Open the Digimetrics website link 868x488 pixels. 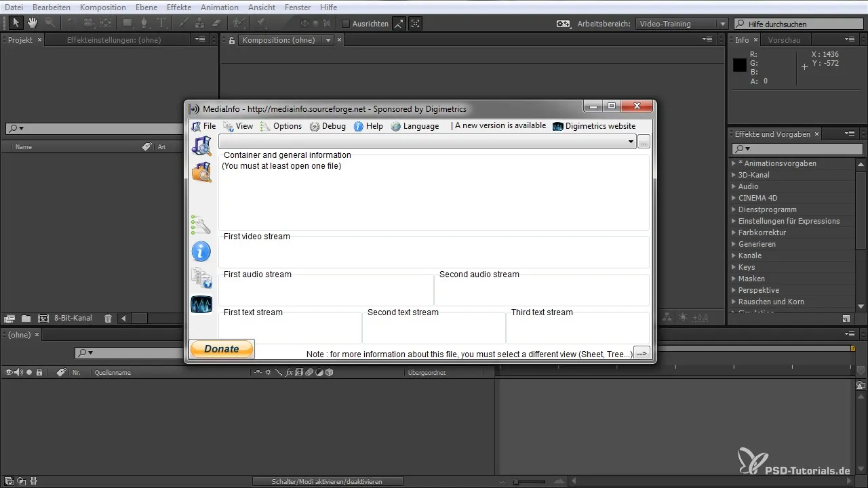pos(594,126)
